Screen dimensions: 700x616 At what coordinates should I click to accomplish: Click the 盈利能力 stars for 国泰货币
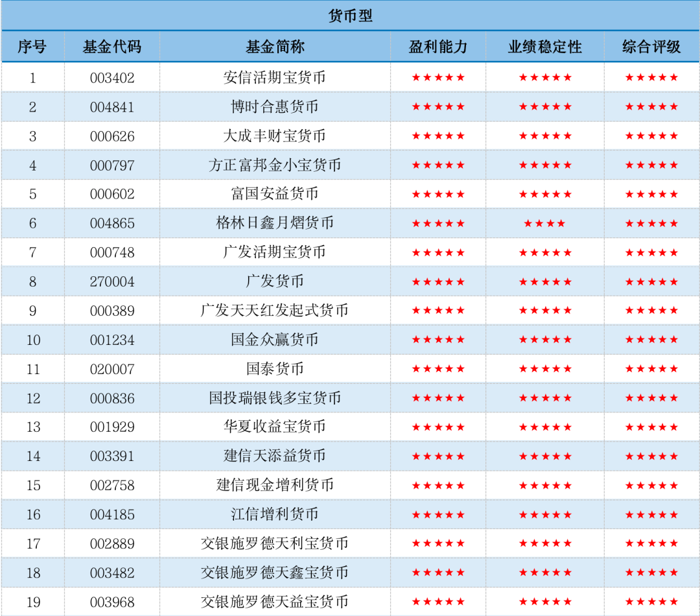tap(438, 369)
